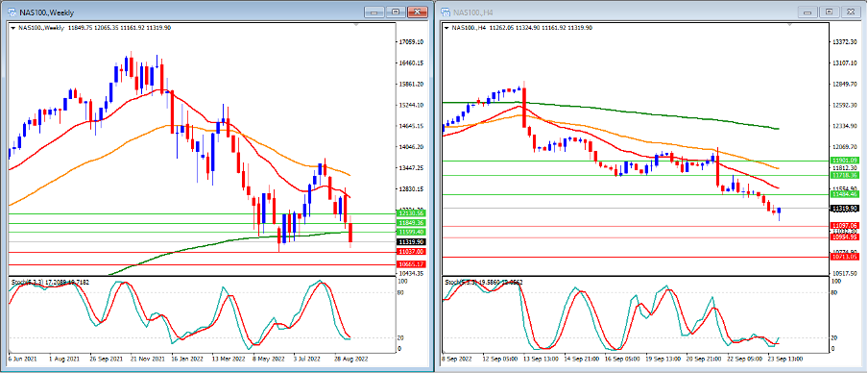868x373 pixels.
Task: Click the 11037.00 red level label on Weekly
Action: point(411,252)
